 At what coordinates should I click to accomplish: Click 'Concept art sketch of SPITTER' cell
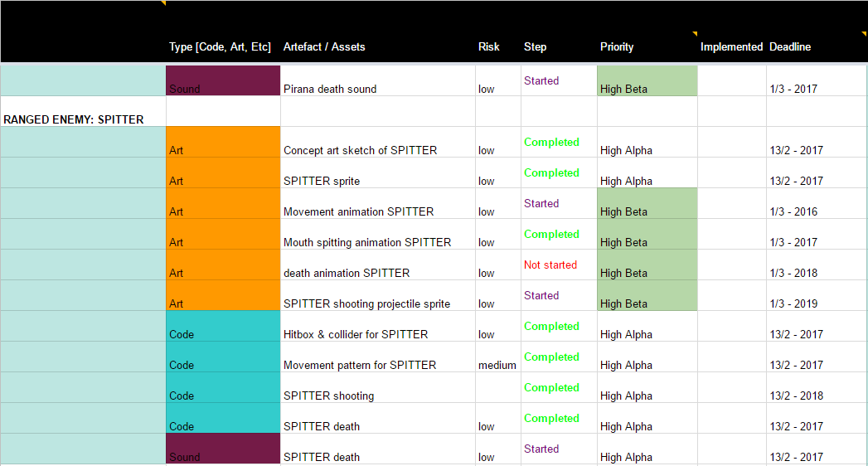pyautogui.click(x=360, y=150)
